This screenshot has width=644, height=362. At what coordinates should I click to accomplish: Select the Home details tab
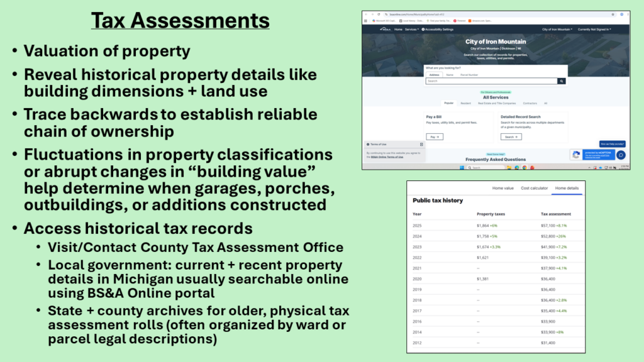coord(567,188)
